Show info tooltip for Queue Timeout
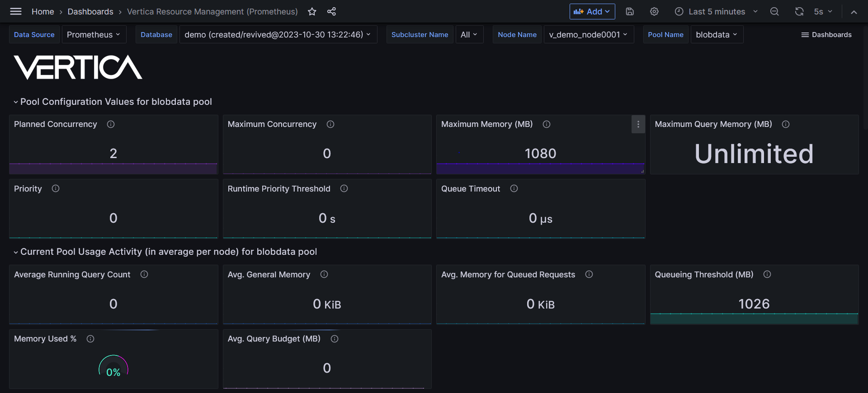Screen dimensions: 868x393 514,189
